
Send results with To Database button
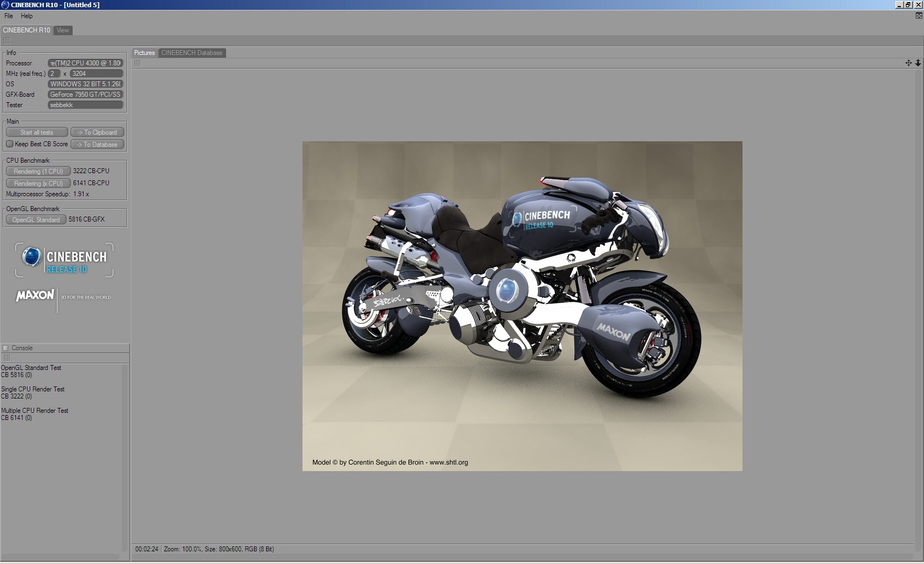97,145
